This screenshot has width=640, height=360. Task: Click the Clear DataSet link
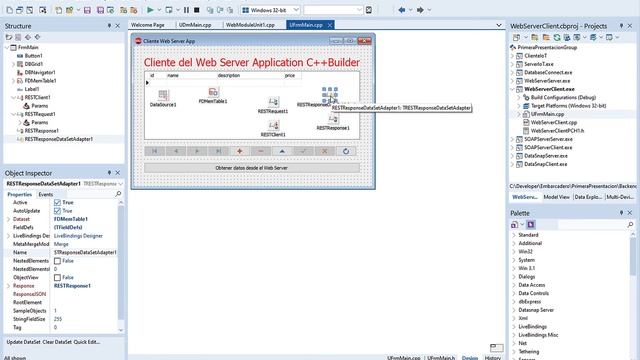point(57,342)
